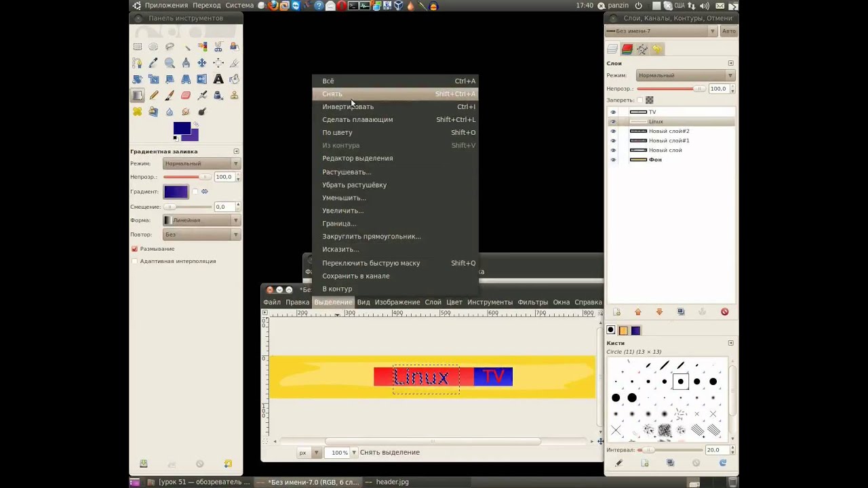The height and width of the screenshot is (488, 868).
Task: Select the Flip tool
Action: pyautogui.click(x=202, y=79)
